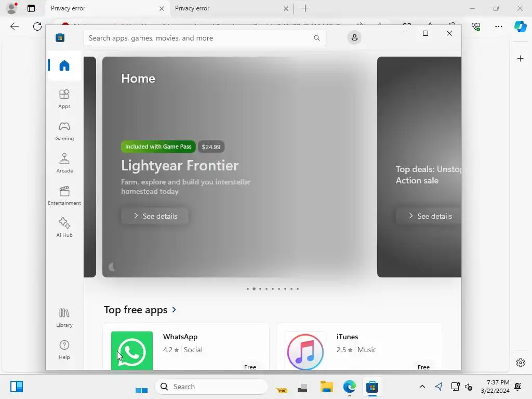
Task: Show hidden system tray icons
Action: tap(422, 387)
